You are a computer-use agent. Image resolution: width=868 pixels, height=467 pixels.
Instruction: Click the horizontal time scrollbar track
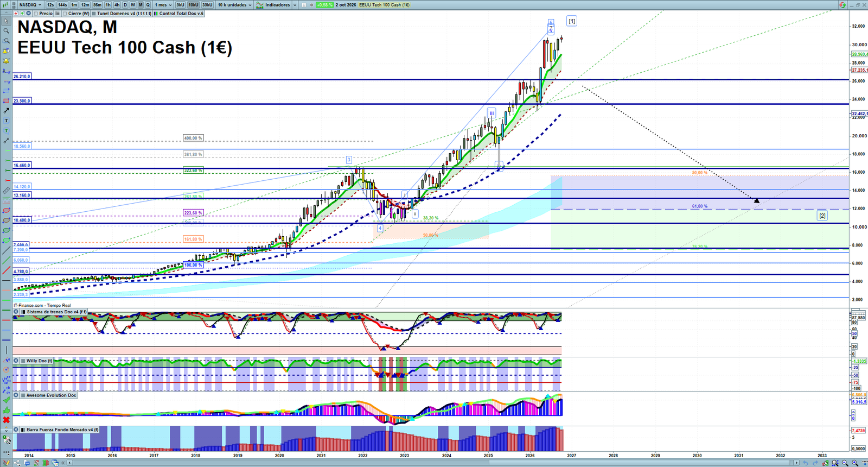point(434,463)
